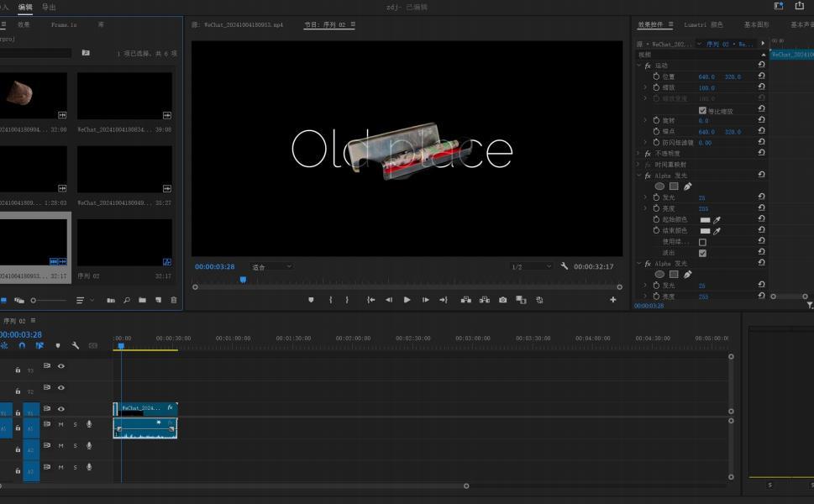Switch to the 导出 workspace tab
Image resolution: width=814 pixels, height=504 pixels.
[x=49, y=7]
